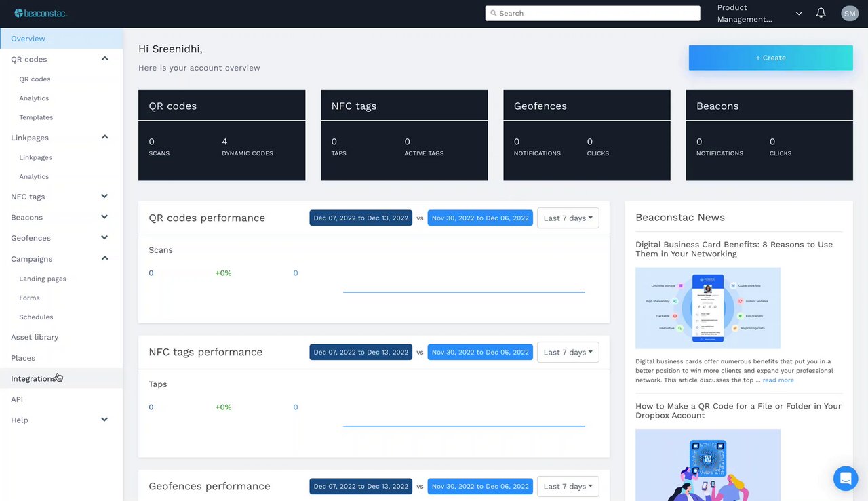
Task: Click the Geofences summary card header
Action: point(587,106)
